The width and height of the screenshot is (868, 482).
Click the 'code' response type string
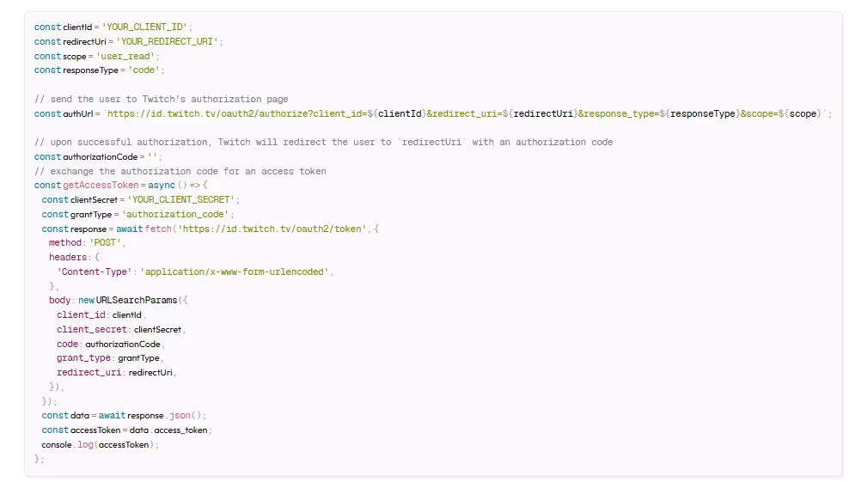click(x=144, y=70)
